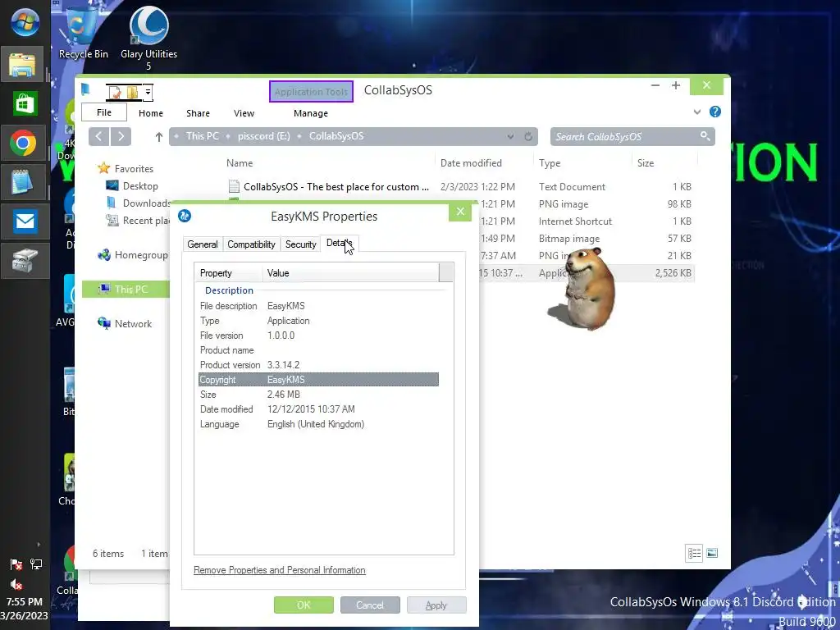
Task: Click the Action Center flag tray icon
Action: (16, 564)
